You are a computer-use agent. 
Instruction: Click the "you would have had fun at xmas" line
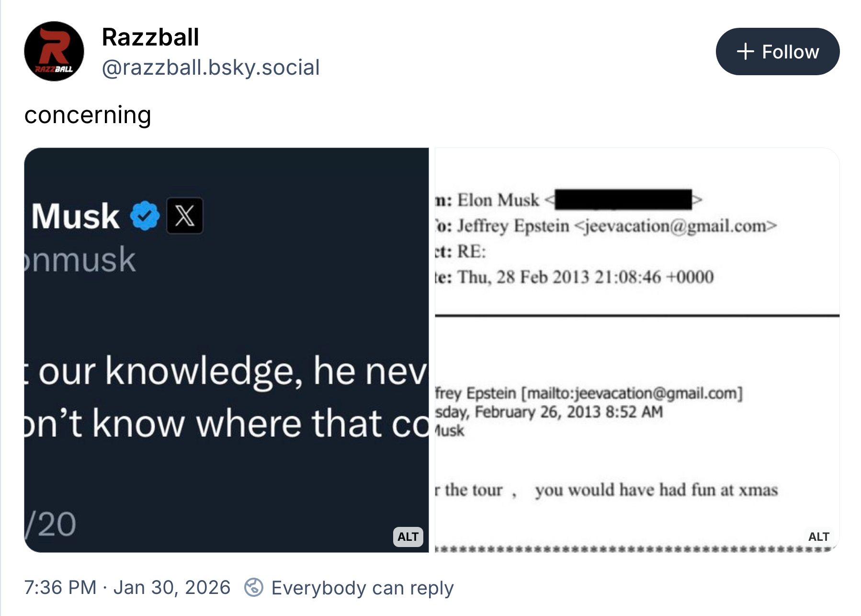point(656,490)
